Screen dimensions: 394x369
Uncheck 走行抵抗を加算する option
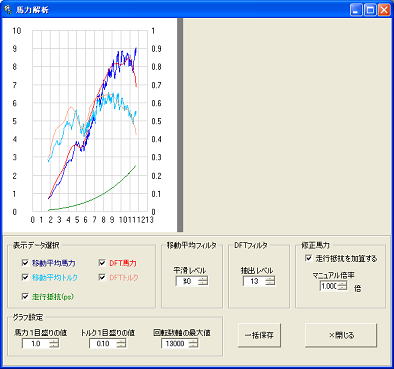coord(308,258)
